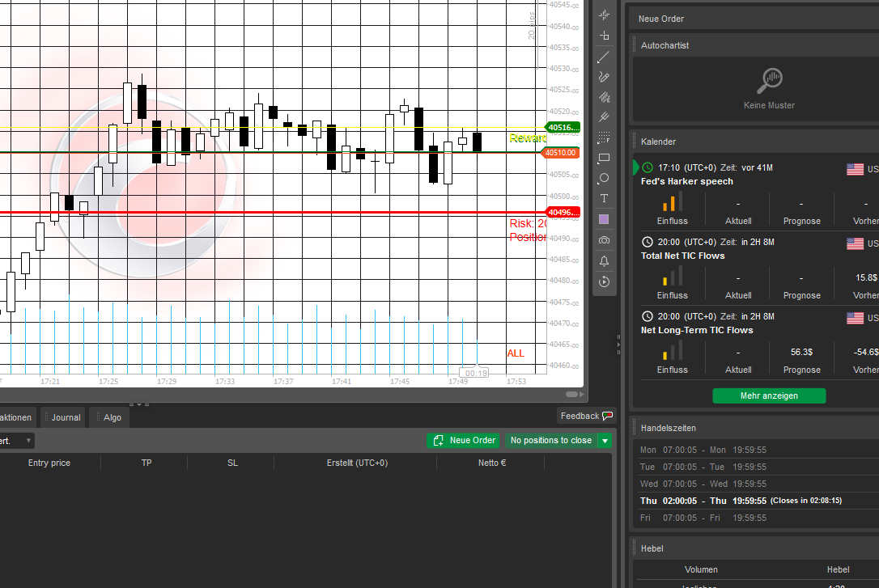The width and height of the screenshot is (879, 588).
Task: Select the equidistant channel tool
Action: pyautogui.click(x=604, y=97)
